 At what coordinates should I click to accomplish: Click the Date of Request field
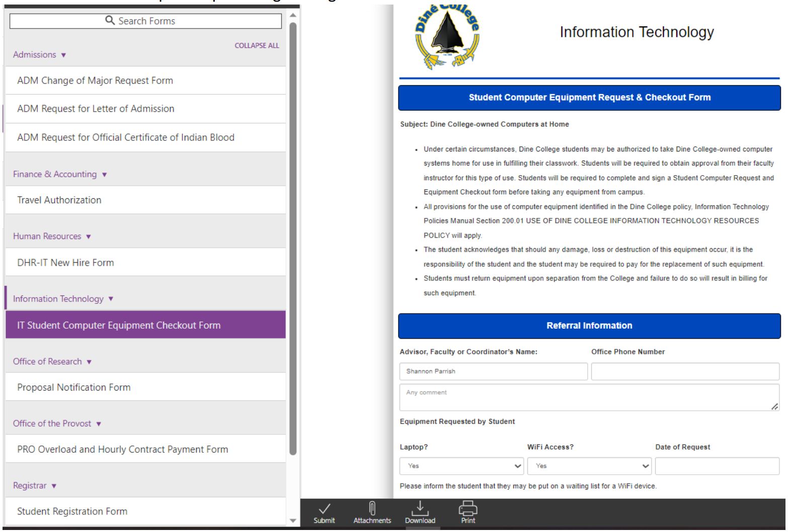(x=717, y=466)
